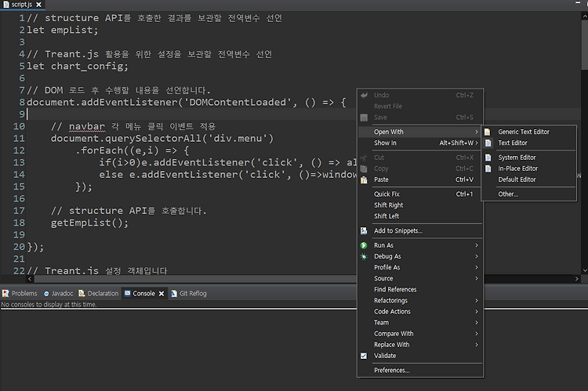Click the Problems view icon
Screen dimensions: 588x391
(5, 294)
